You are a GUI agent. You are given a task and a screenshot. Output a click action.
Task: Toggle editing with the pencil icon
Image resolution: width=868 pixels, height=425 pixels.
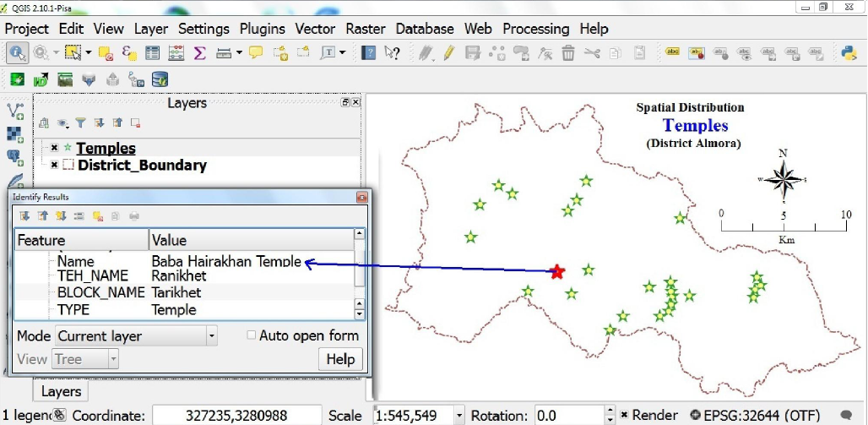[x=449, y=52]
